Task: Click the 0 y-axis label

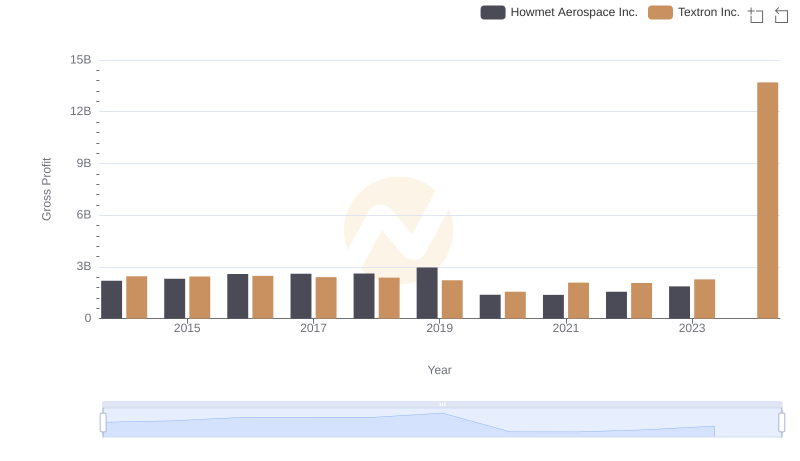Action: [88, 318]
